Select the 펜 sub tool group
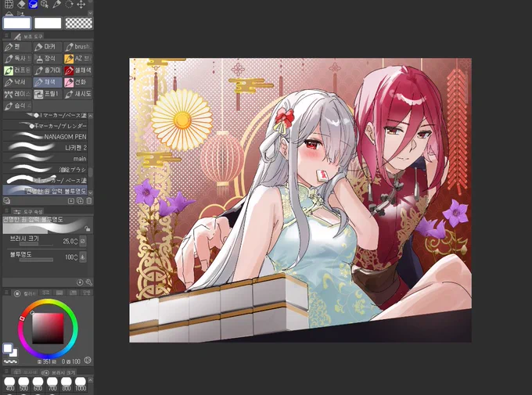The height and width of the screenshot is (395, 532). (x=17, y=46)
